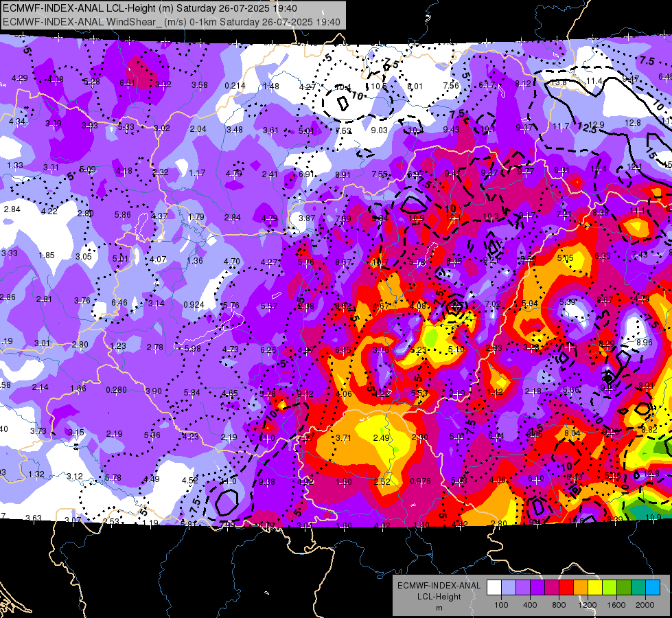Screen dimensions: 672x618
Task: Click the grid value 5.36
Action: click(152, 435)
